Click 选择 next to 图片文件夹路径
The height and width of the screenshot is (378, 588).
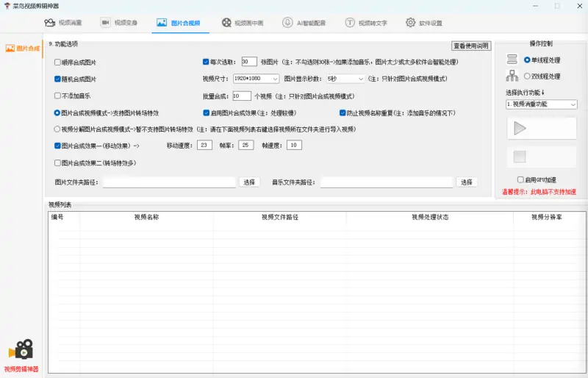point(249,182)
